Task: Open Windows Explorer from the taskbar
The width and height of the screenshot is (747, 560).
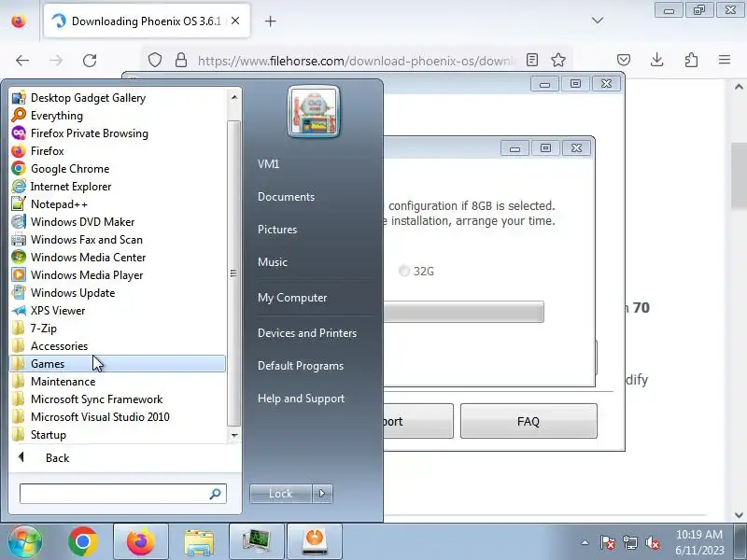Action: click(x=199, y=542)
